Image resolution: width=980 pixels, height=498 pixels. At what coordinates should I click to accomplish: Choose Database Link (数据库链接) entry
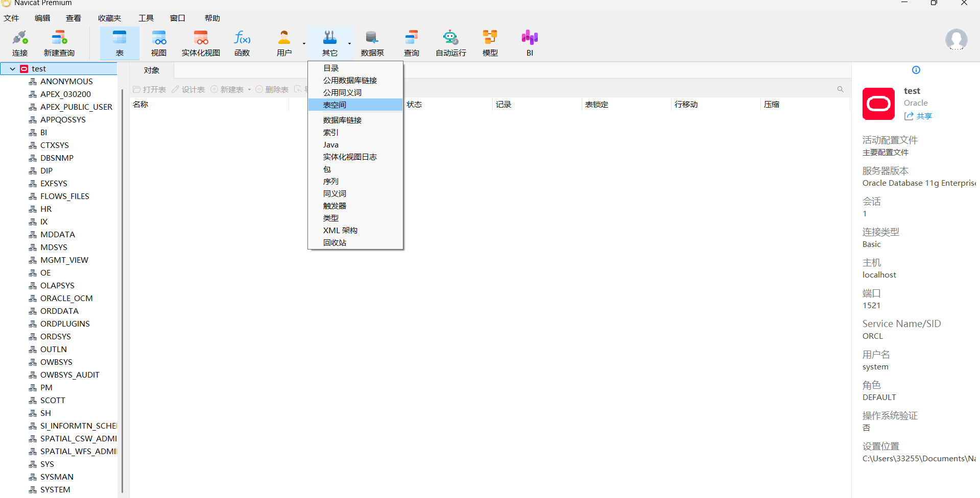355,120
